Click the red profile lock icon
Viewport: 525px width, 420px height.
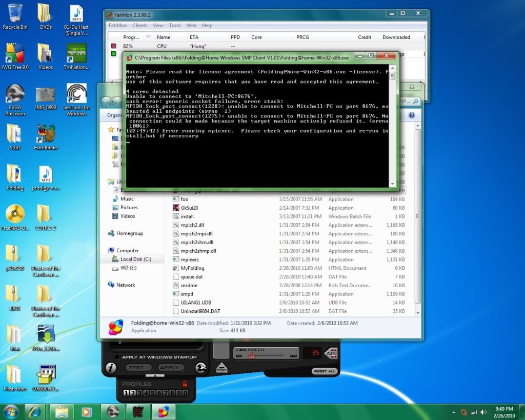pyautogui.click(x=185, y=384)
